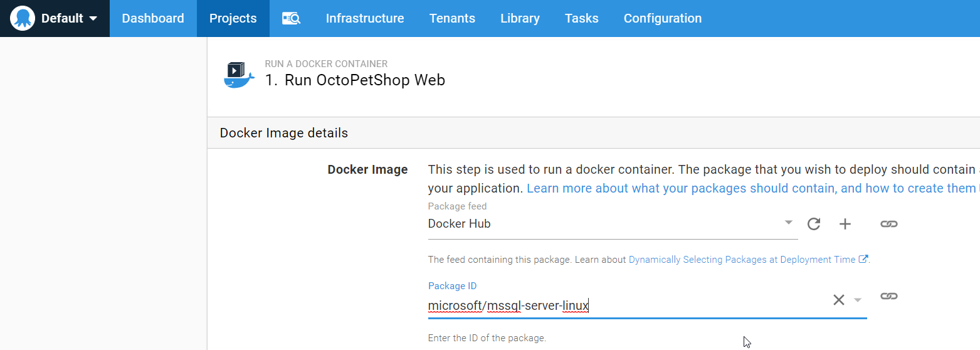Screen dimensions: 980x350
Task: Click into the Package ID text field
Action: pos(627,306)
